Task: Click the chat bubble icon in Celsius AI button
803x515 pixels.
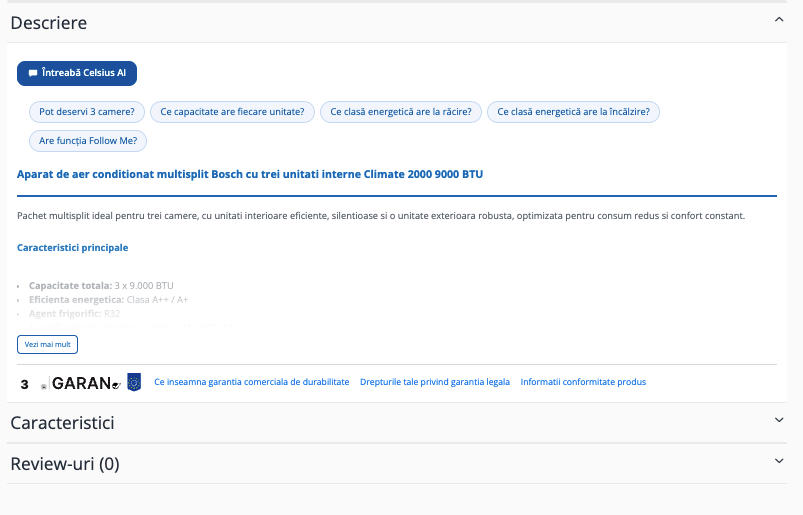Action: 33,73
